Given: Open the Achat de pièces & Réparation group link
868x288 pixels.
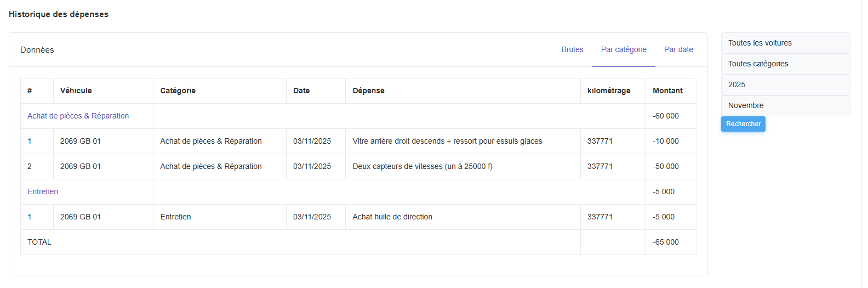Looking at the screenshot, I should [x=78, y=116].
